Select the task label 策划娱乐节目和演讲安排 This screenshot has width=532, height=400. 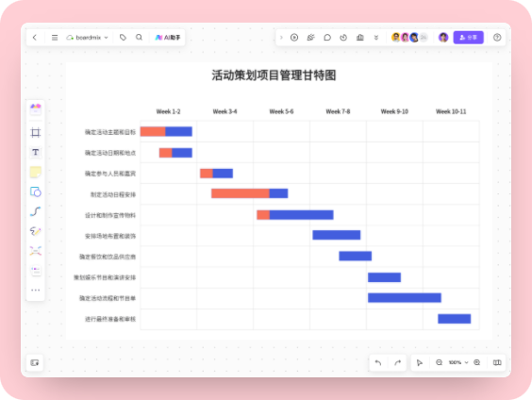[105, 277]
